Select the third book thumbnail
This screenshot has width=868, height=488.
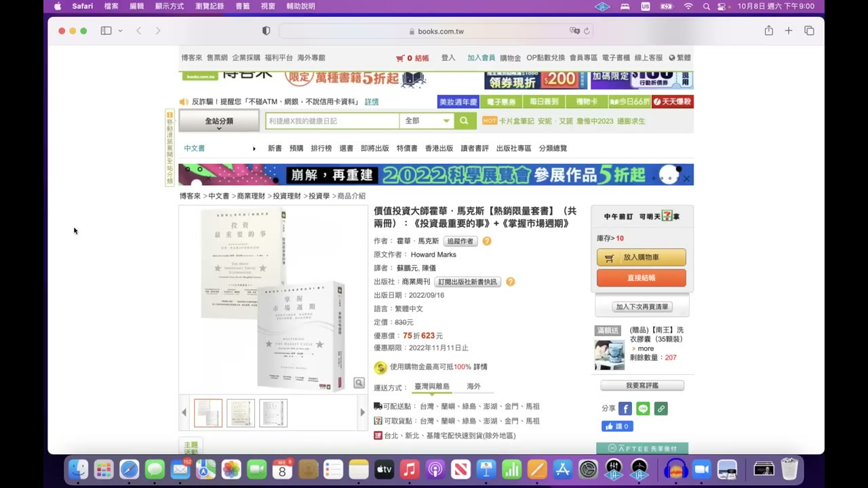pos(273,413)
